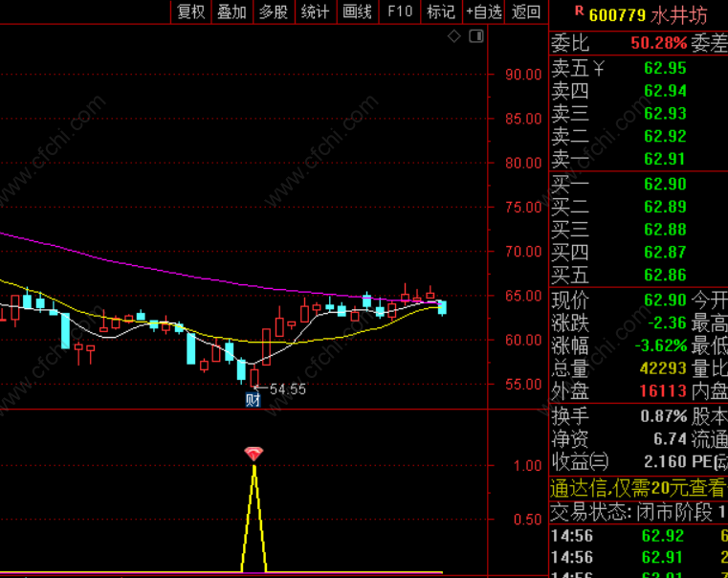The width and height of the screenshot is (728, 578).
Task: Select 卖一 price 62.91
Action: click(665, 159)
